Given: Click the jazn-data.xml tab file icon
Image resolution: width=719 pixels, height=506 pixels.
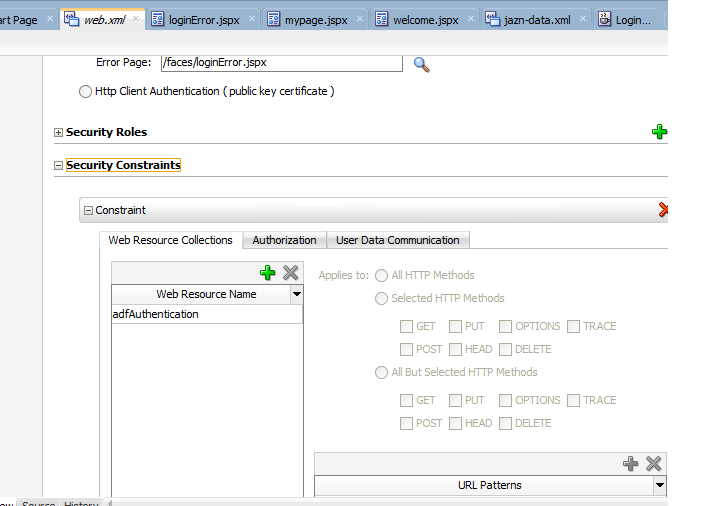Looking at the screenshot, I should point(492,19).
